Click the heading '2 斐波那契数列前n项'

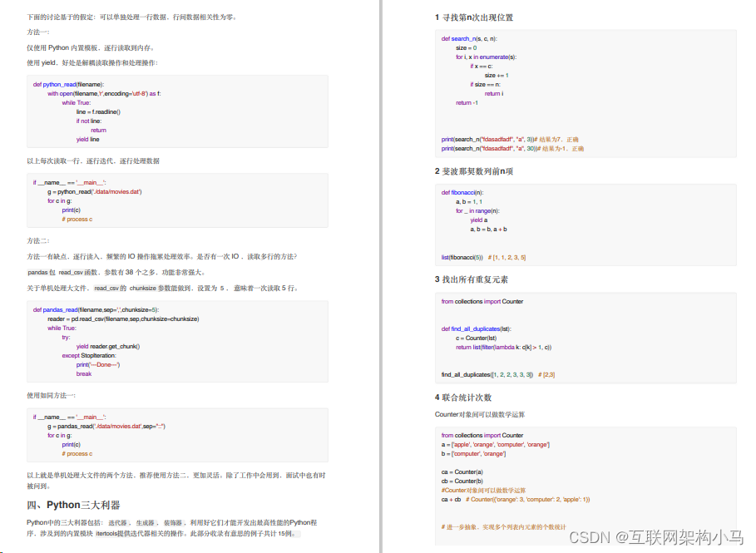474,171
